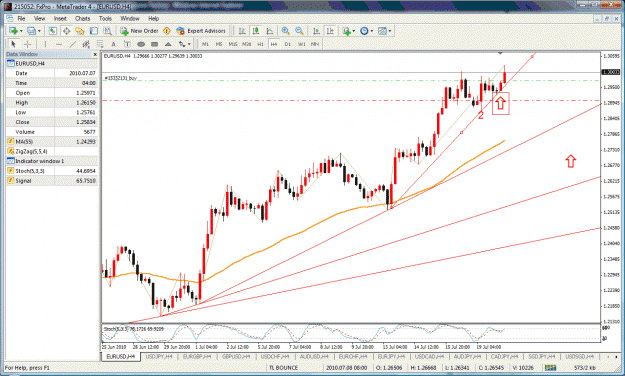The width and height of the screenshot is (625, 376).
Task: Switch chart to Candlesticks icon
Action: point(256,31)
